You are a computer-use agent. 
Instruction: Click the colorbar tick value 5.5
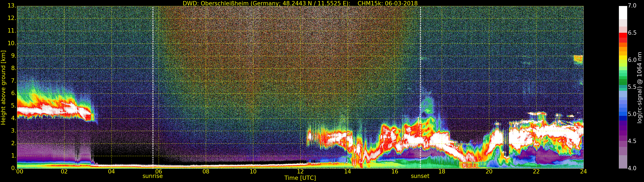[632, 87]
